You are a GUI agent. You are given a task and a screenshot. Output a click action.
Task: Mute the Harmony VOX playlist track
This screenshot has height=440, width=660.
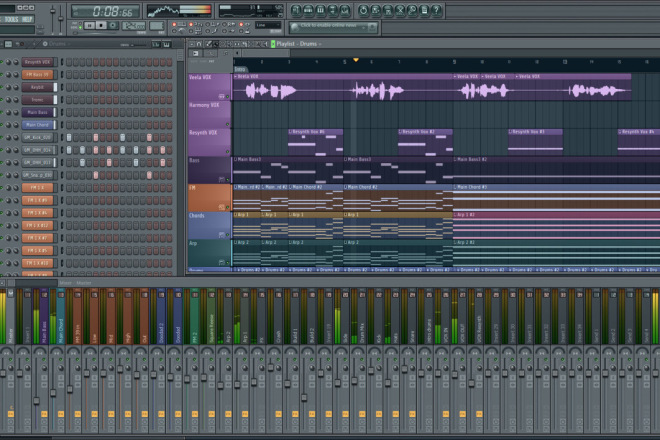tap(228, 124)
